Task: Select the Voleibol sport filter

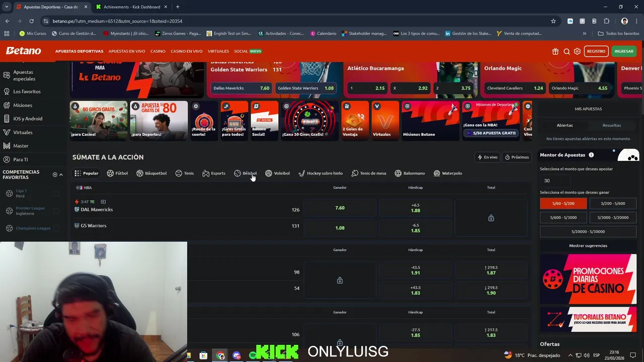Action: [277, 173]
